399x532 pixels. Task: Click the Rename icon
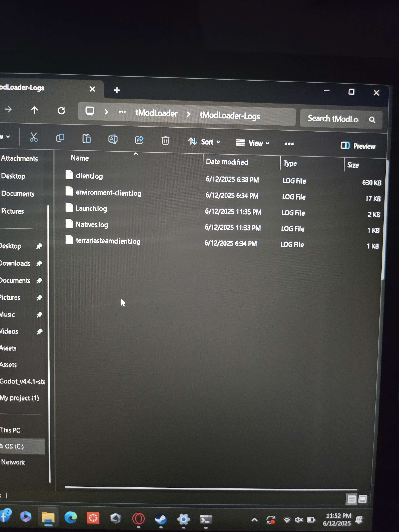(113, 139)
